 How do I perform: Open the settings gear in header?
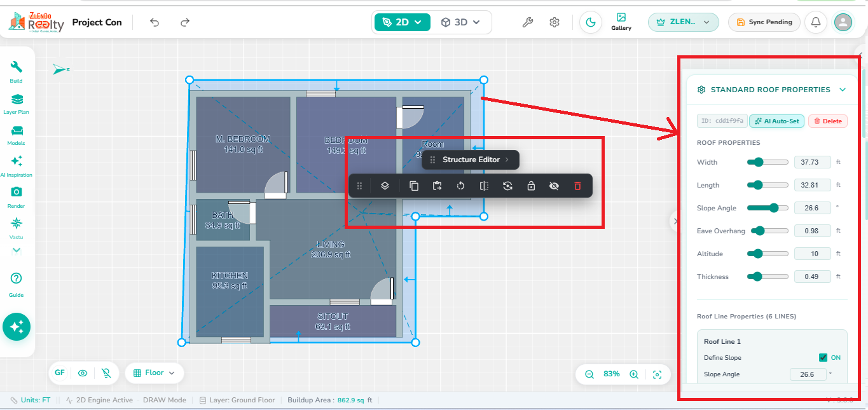pos(555,22)
